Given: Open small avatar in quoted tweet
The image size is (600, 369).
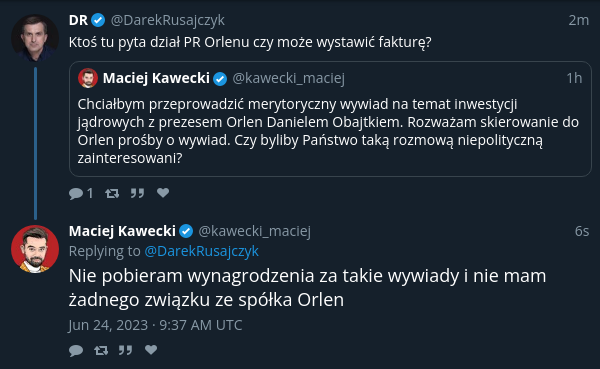Looking at the screenshot, I should (x=88, y=78).
